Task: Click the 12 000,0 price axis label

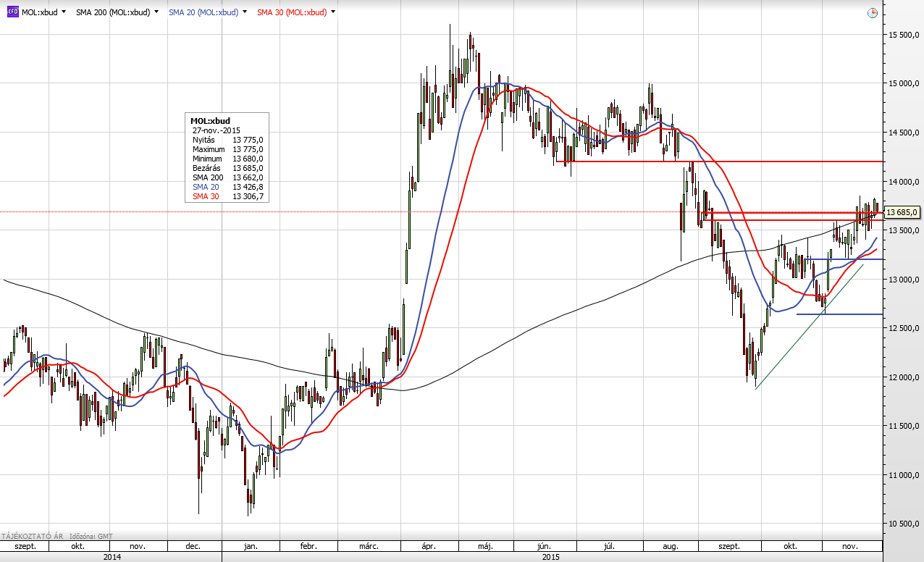Action: [904, 377]
